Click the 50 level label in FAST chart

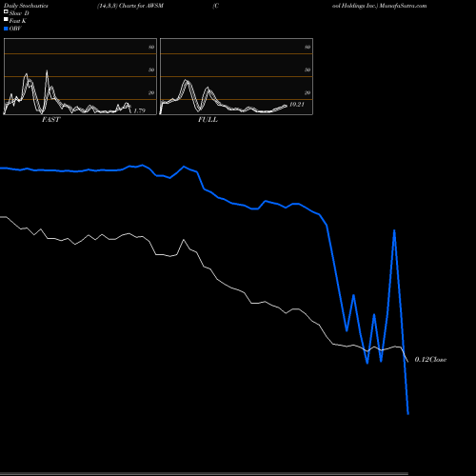coord(151,69)
